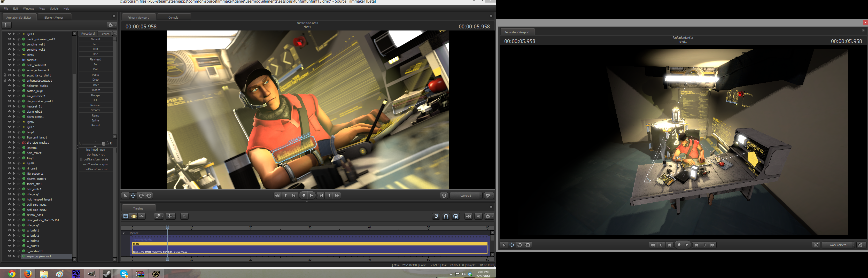Open the Work Camera dropdown in Secondary Viewport

[838, 245]
